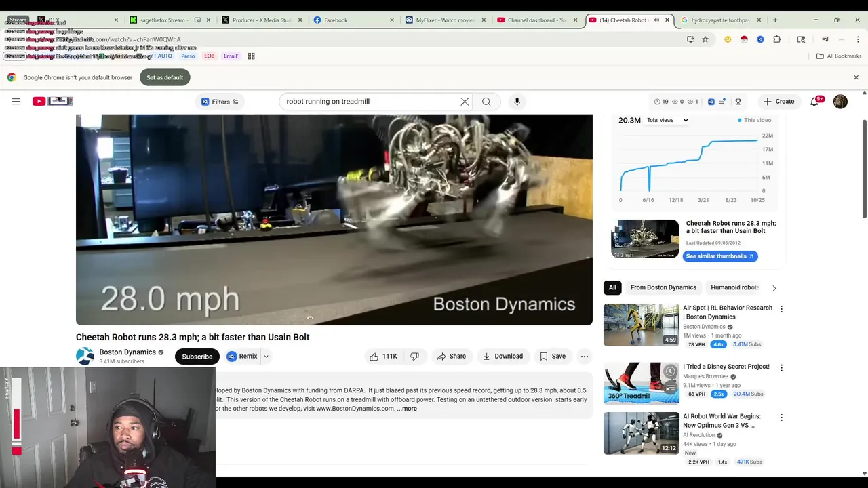Image resolution: width=868 pixels, height=488 pixels.
Task: Open the EOB bookmark
Action: [210, 56]
